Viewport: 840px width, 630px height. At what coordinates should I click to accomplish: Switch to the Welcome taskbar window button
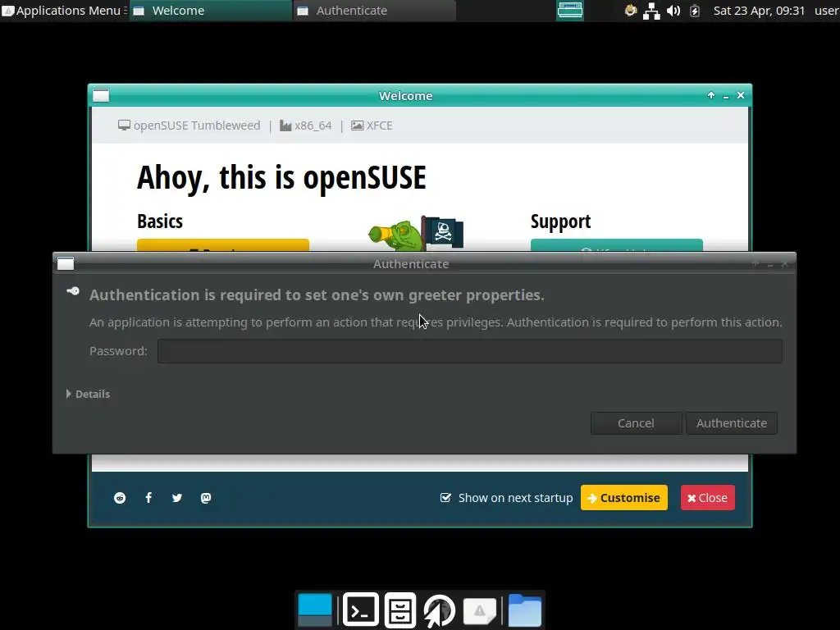coord(211,10)
